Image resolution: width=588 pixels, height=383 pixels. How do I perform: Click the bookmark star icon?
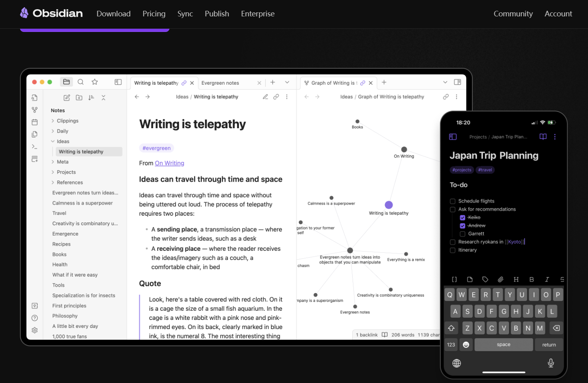95,82
